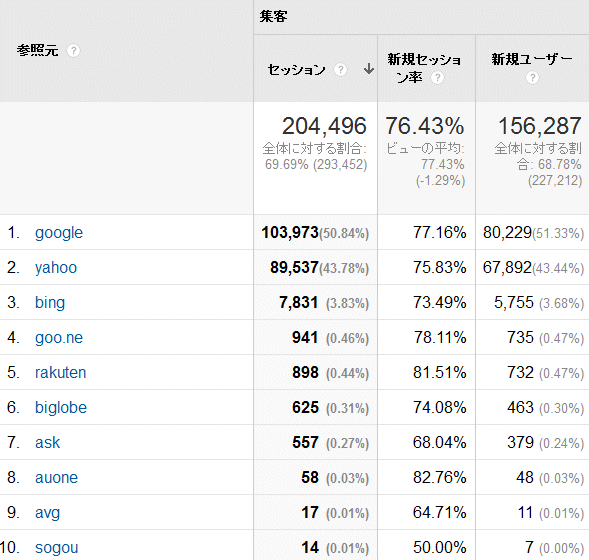Open the sogou referrer link
Image resolution: width=589 pixels, height=560 pixels.
coord(56,548)
